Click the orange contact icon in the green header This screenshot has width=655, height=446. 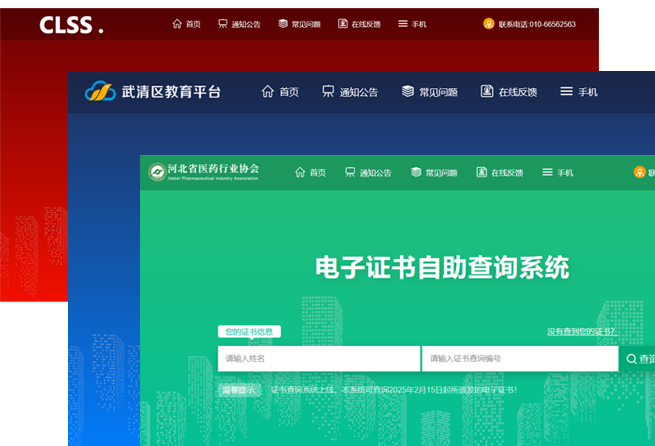(639, 172)
